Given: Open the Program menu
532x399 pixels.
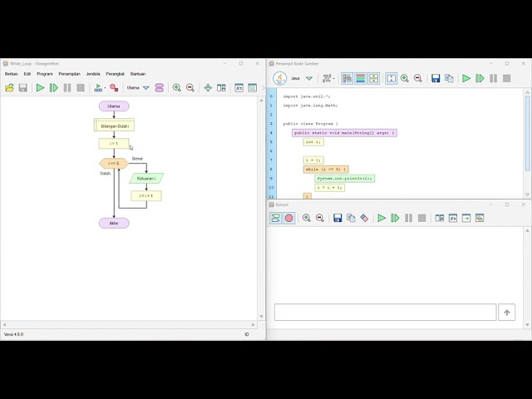Looking at the screenshot, I should pyautogui.click(x=45, y=74).
